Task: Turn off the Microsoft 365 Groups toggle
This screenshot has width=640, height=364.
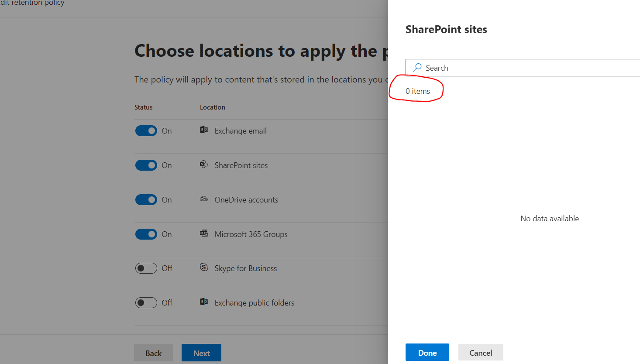Action: click(x=146, y=234)
